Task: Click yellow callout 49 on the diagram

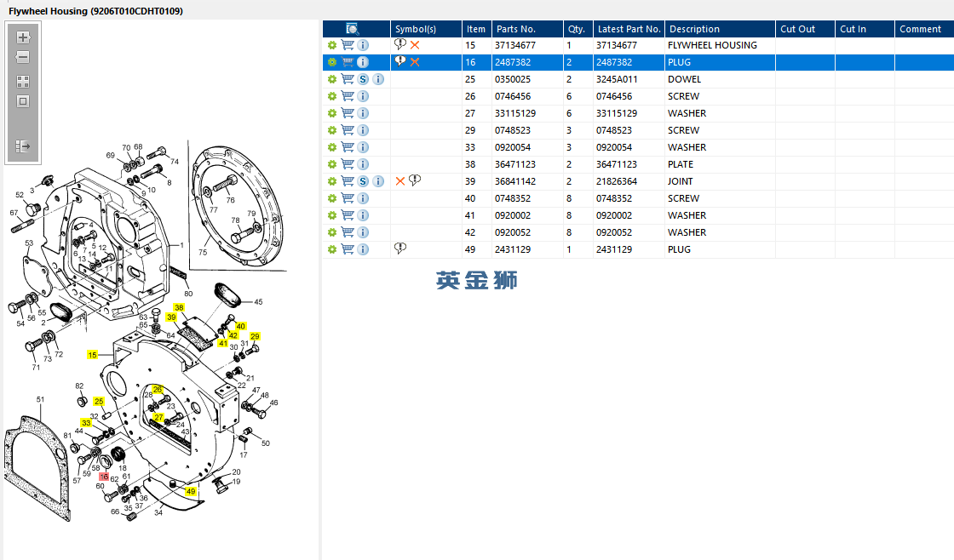Action: (191, 491)
